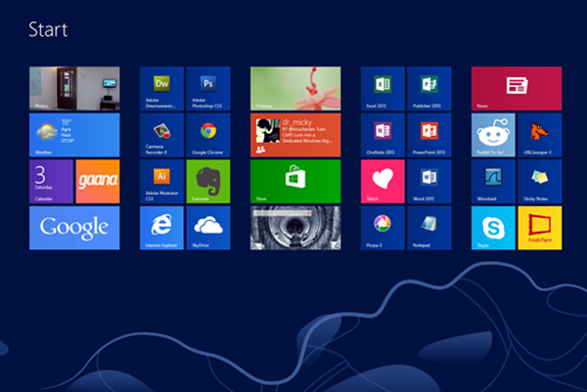Launch Adobe Dreamweaver
Image resolution: width=587 pixels, height=392 pixels.
point(161,89)
